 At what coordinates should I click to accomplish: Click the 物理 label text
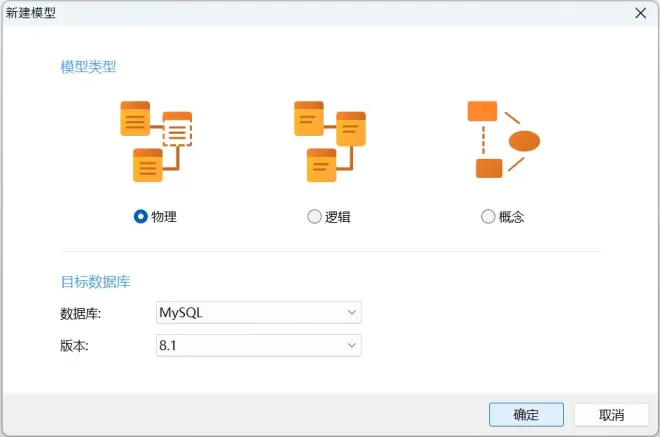point(164,217)
